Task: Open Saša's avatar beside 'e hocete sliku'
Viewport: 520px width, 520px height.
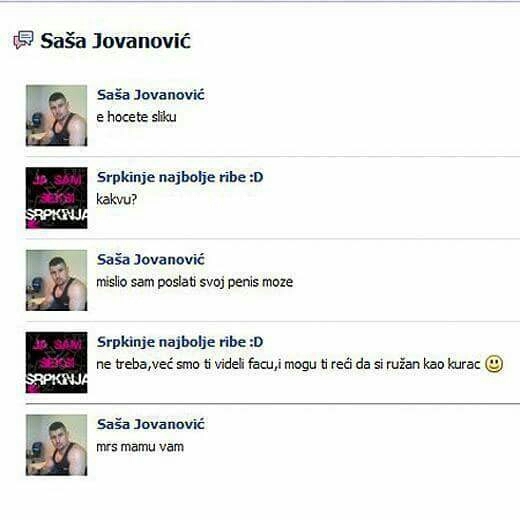Action: [57, 115]
